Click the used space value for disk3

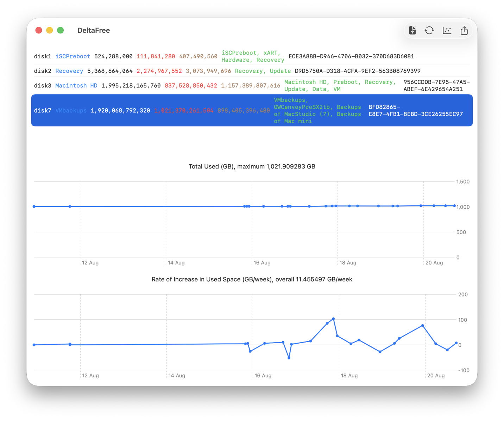(x=191, y=85)
